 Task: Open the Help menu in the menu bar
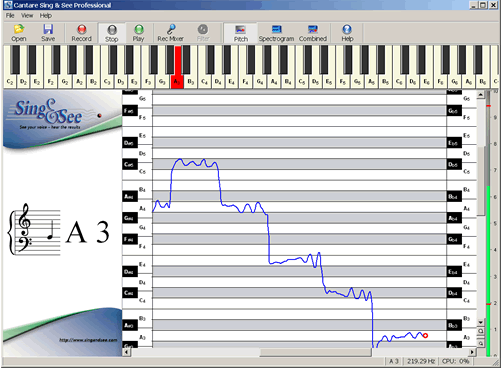46,15
